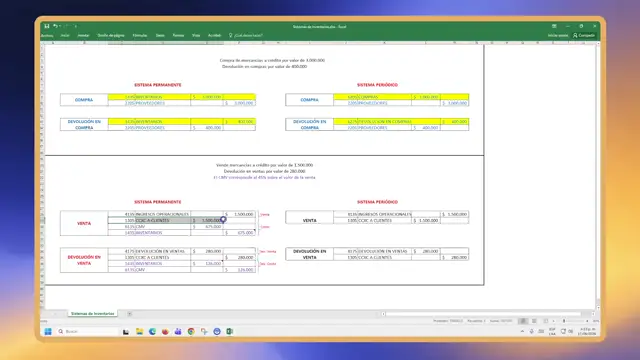
Task: Open the Windows Start menu
Action: [x=48, y=331]
